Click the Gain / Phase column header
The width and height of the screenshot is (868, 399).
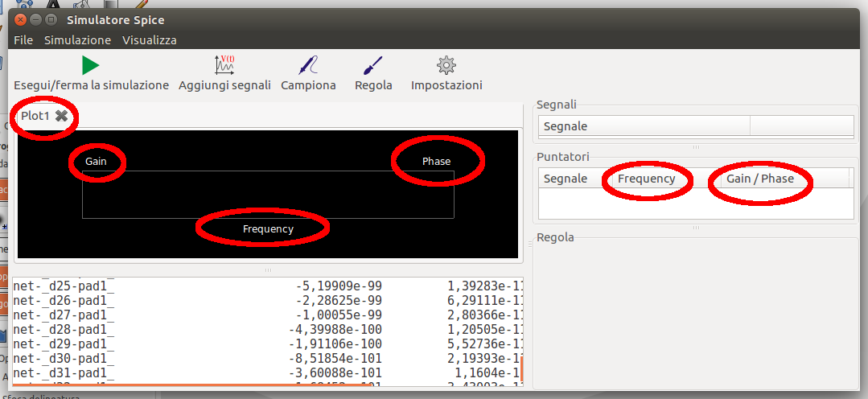tap(784, 179)
